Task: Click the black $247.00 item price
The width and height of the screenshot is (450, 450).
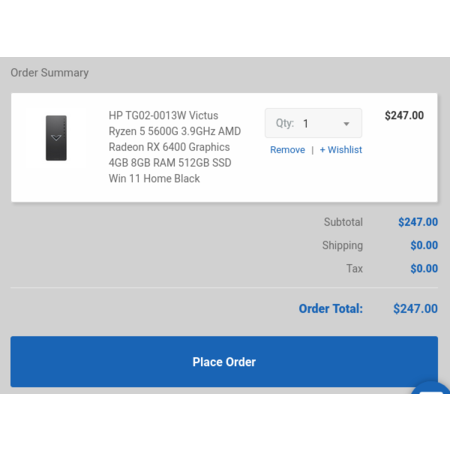Action: [x=404, y=115]
